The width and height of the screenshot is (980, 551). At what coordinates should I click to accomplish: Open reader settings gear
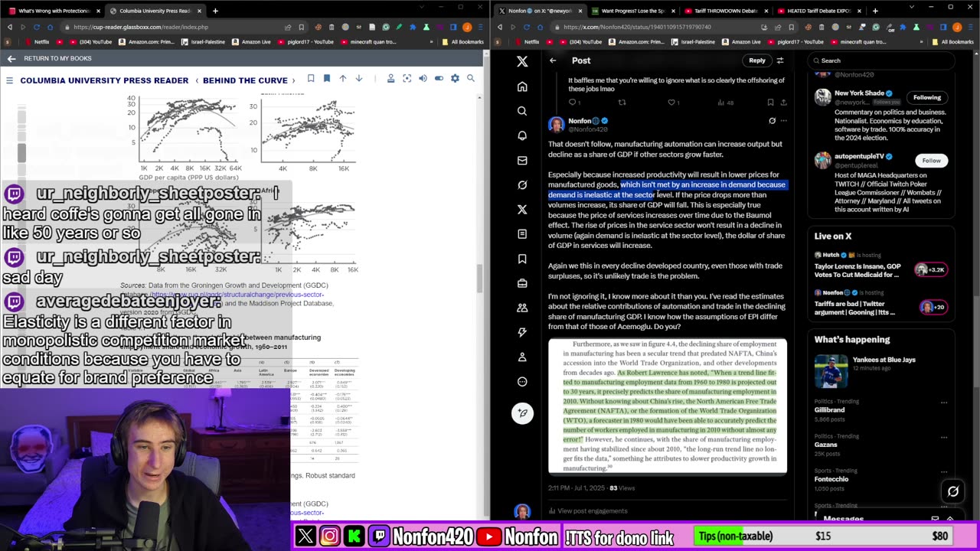(455, 78)
